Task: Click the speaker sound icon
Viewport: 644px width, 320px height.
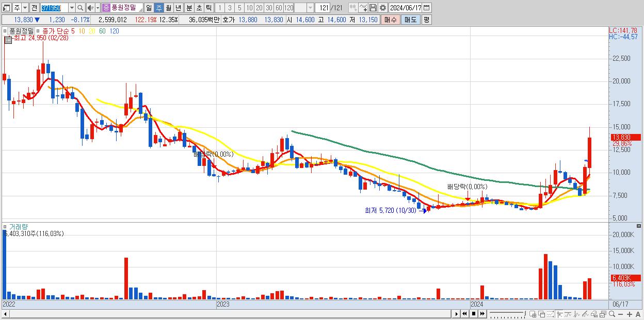Action: 90,8
